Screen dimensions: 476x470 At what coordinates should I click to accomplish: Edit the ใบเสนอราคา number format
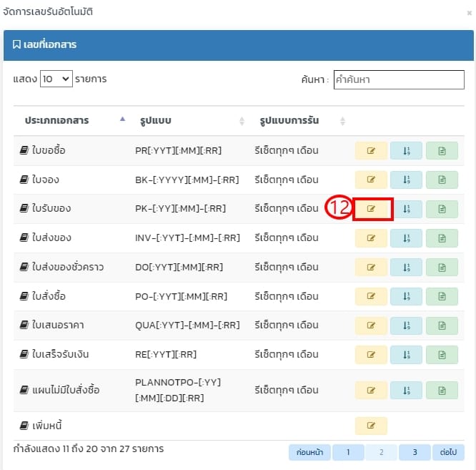371,325
